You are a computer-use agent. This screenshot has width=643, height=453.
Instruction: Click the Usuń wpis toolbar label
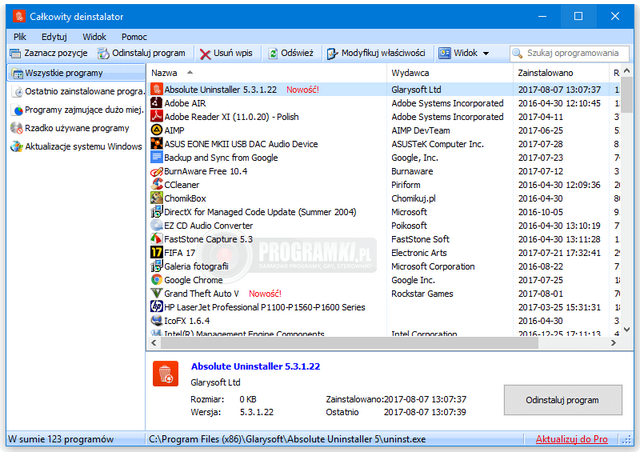pos(233,53)
